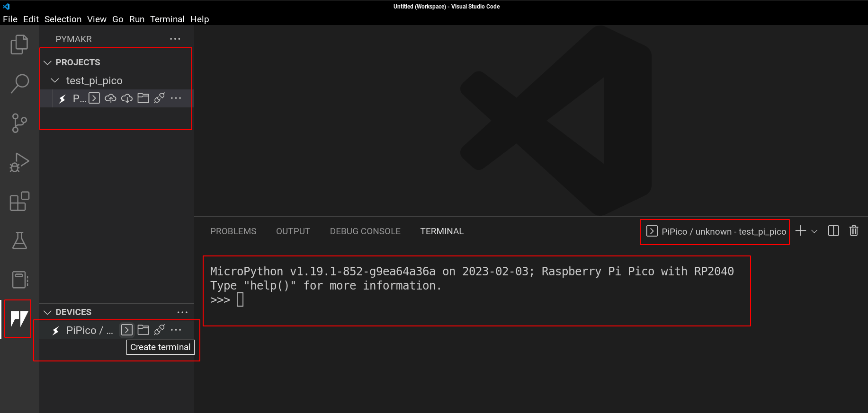This screenshot has height=413, width=868.
Task: Open the Selection menu
Action: (x=63, y=19)
